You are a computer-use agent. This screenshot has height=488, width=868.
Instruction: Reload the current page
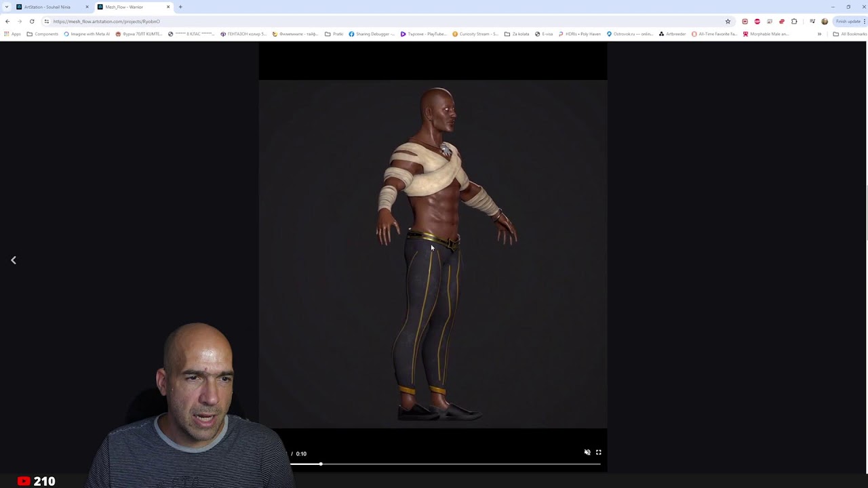32,21
